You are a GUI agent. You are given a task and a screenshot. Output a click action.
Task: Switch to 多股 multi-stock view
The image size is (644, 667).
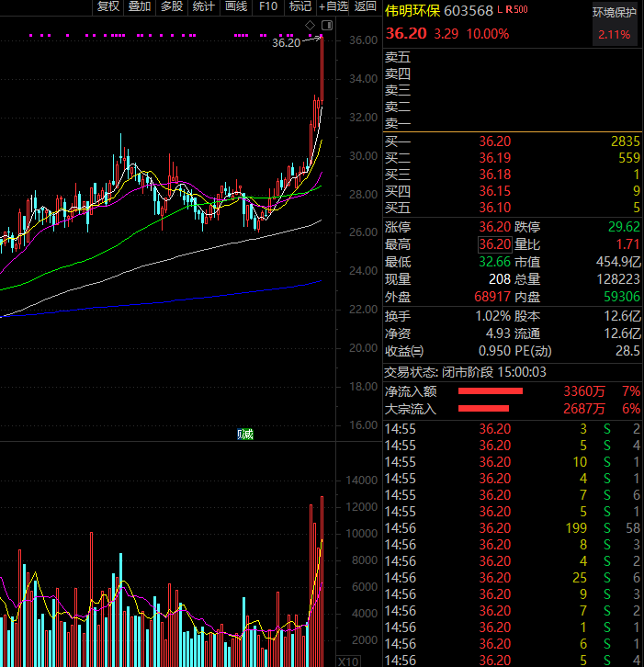click(172, 6)
